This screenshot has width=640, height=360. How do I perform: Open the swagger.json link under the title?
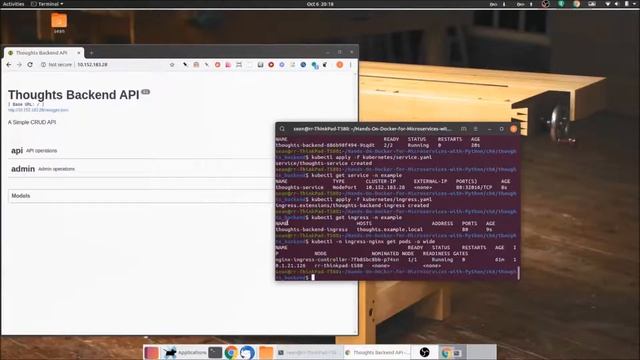(x=38, y=110)
